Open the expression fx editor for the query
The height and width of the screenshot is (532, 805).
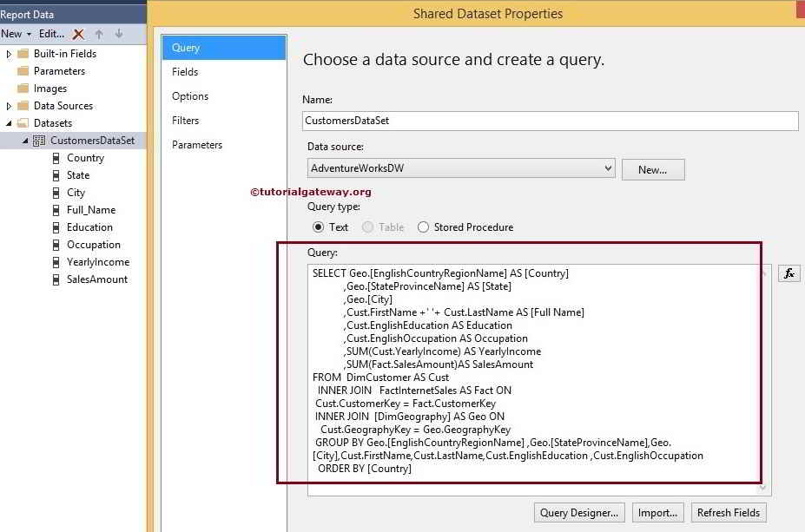click(789, 273)
